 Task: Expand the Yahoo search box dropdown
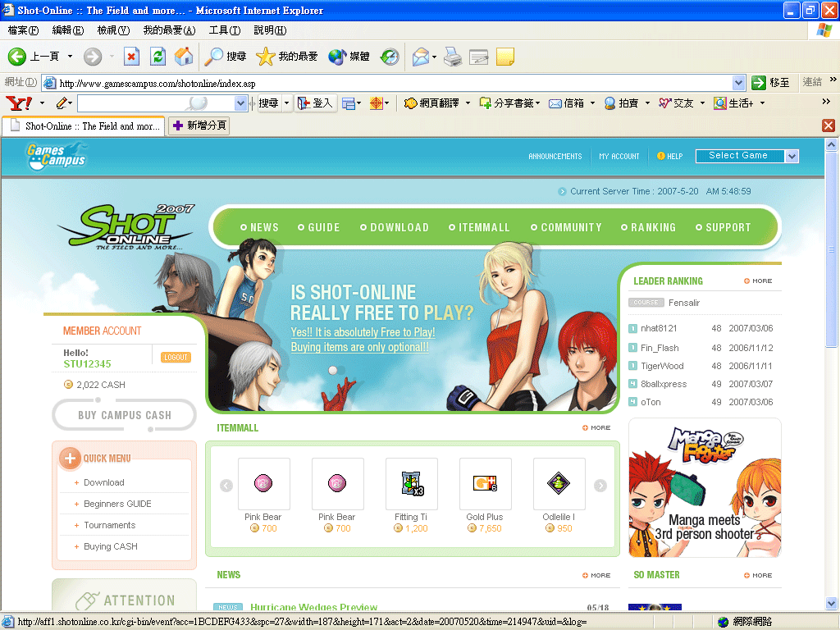coord(240,103)
